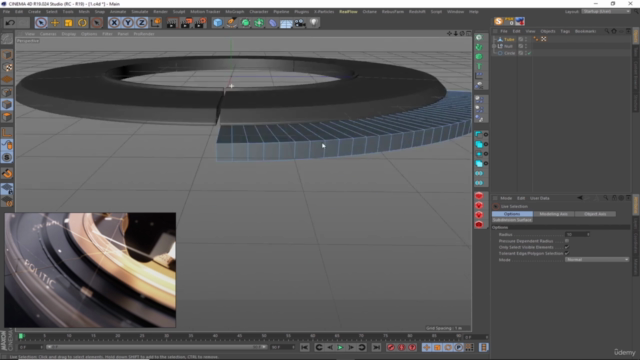Select the Move tool
Viewport: 640px width, 360px height.
(x=55, y=23)
